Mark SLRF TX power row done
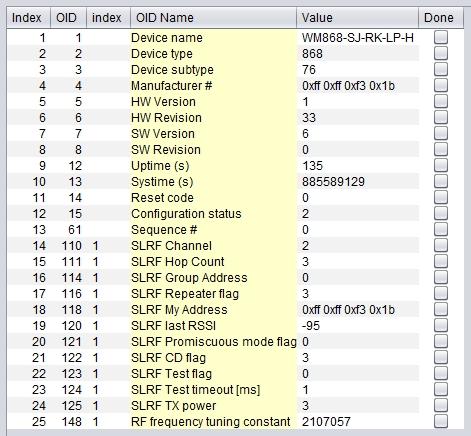This screenshot has height=436, width=471. [x=441, y=405]
